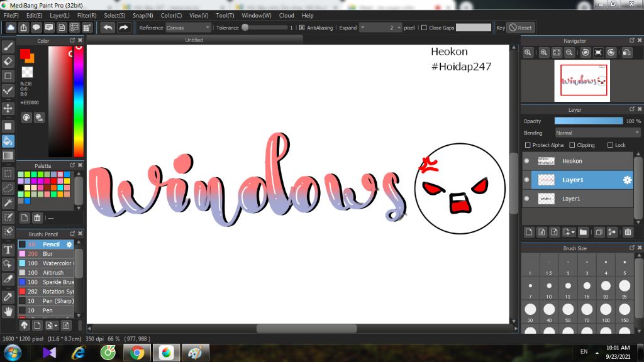This screenshot has height=362, width=644.
Task: Click Navigator flip horizontal icon
Action: pyautogui.click(x=627, y=53)
